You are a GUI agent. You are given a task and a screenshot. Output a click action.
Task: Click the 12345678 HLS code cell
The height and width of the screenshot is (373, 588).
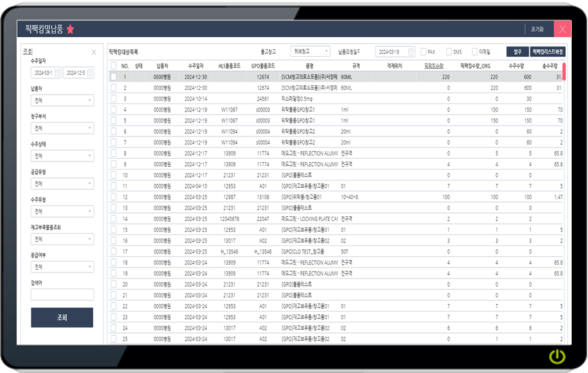229,219
